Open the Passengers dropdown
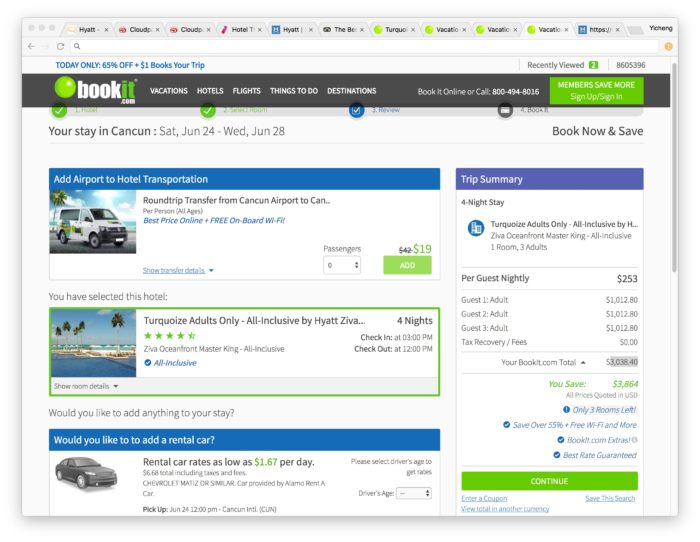Viewport: 700px width, 542px height. tap(342, 265)
